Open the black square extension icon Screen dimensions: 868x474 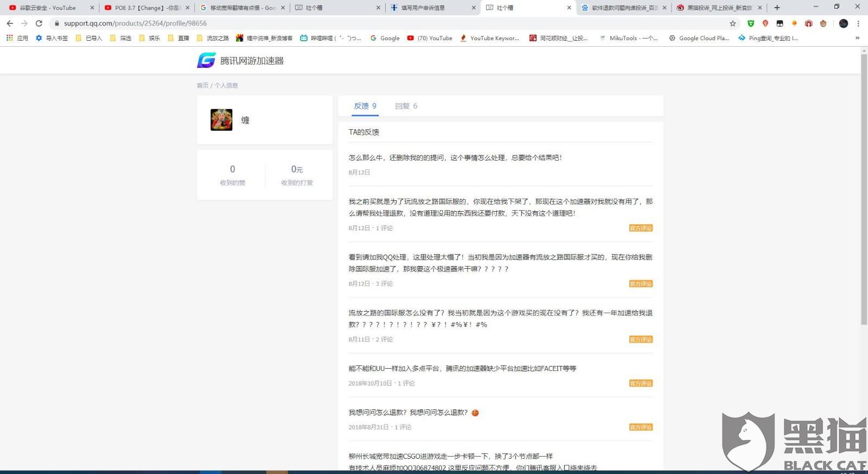(x=780, y=23)
